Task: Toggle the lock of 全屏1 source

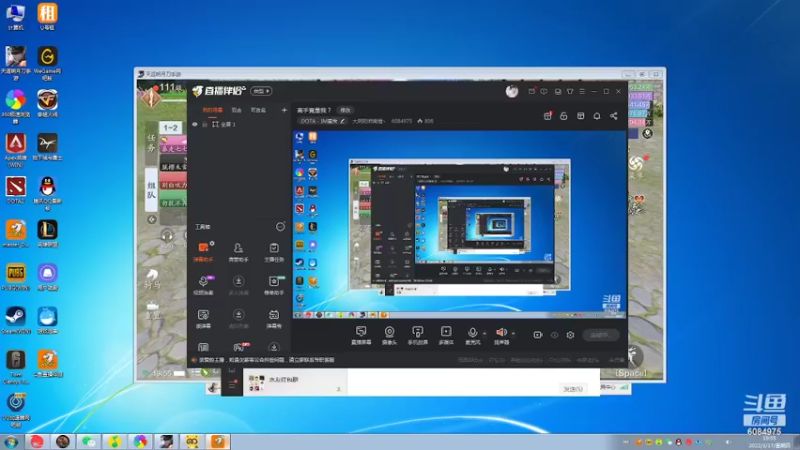Action: pyautogui.click(x=205, y=124)
